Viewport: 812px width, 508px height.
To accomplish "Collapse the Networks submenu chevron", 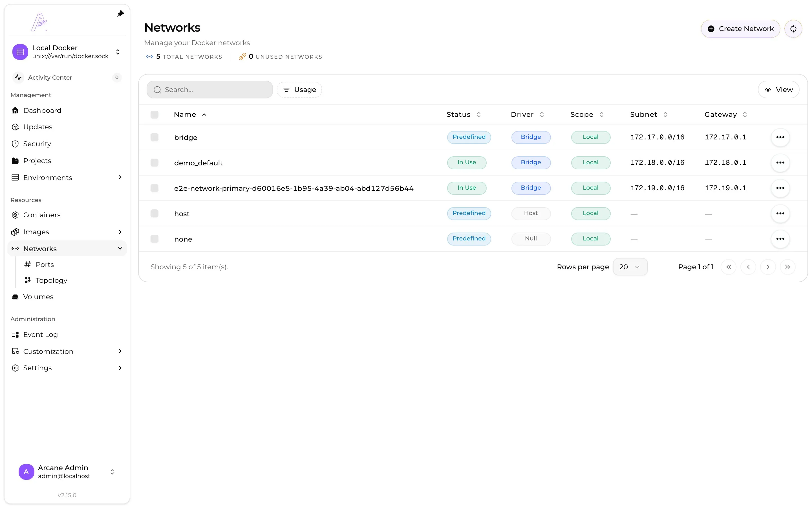I will (120, 249).
